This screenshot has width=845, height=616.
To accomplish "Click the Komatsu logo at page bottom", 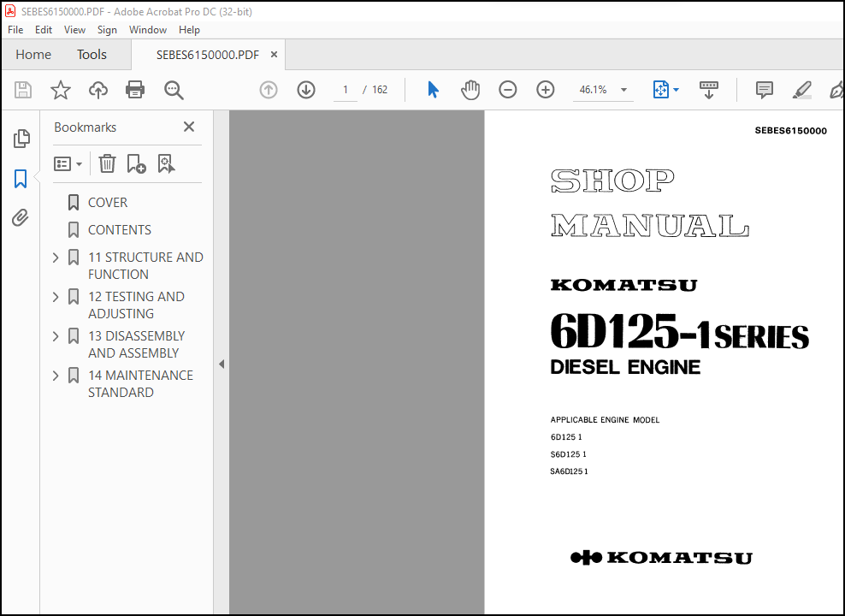I will point(661,558).
